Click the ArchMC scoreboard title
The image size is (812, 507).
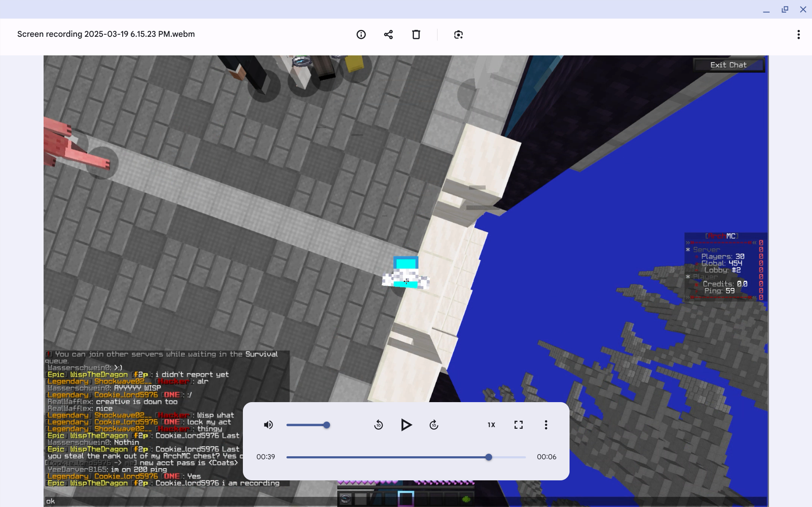click(x=721, y=236)
